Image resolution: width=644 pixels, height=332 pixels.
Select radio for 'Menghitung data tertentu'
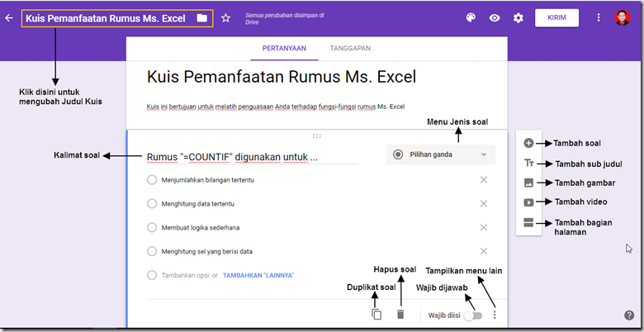[x=152, y=204]
